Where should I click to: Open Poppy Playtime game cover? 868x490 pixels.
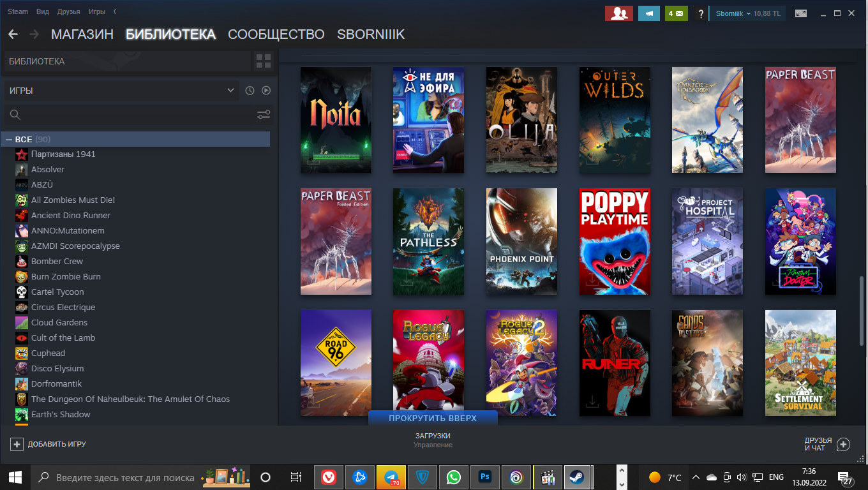click(x=615, y=241)
